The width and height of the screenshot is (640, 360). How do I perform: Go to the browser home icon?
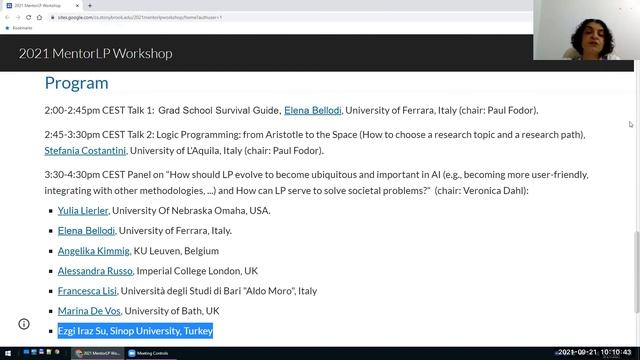[39, 18]
